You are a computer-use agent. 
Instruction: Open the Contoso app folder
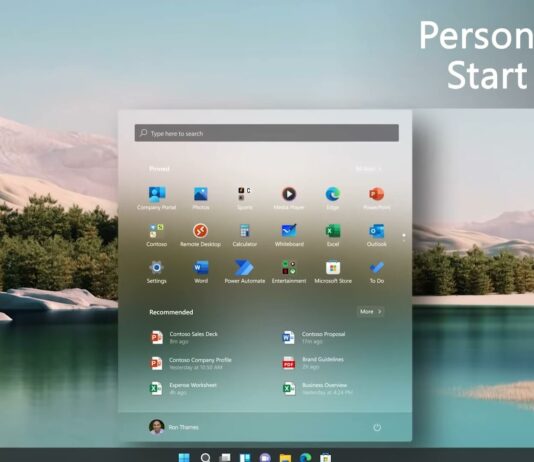tap(157, 235)
